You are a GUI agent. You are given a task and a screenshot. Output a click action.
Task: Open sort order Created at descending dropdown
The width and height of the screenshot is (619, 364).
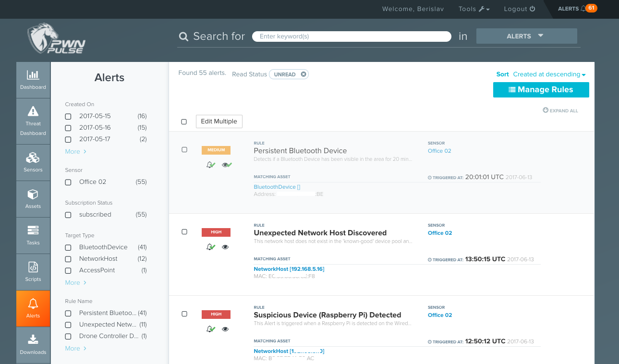pyautogui.click(x=549, y=74)
